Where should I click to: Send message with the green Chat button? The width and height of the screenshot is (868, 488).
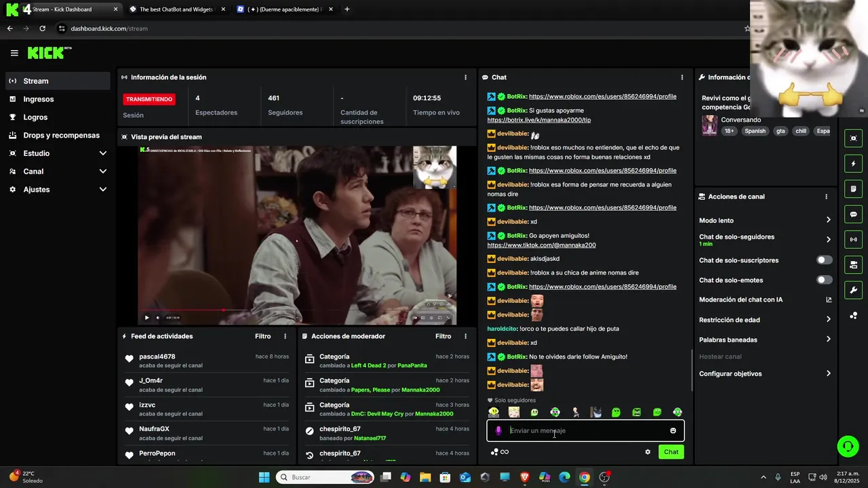(x=671, y=452)
